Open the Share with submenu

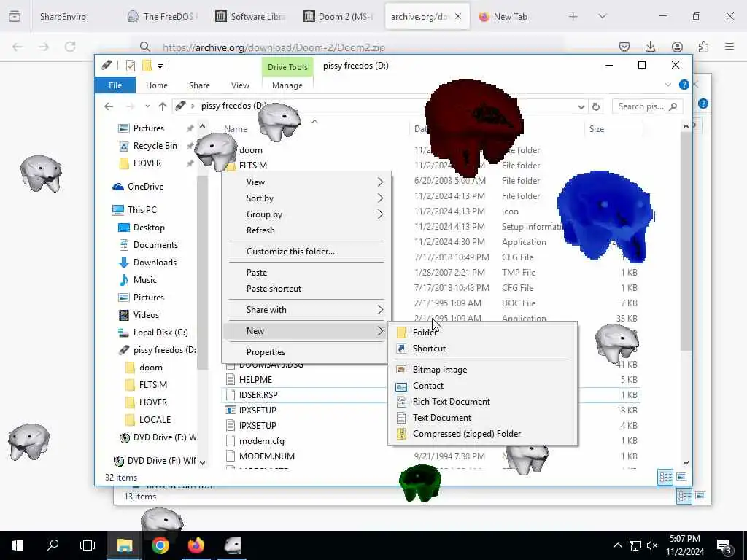[x=306, y=309]
